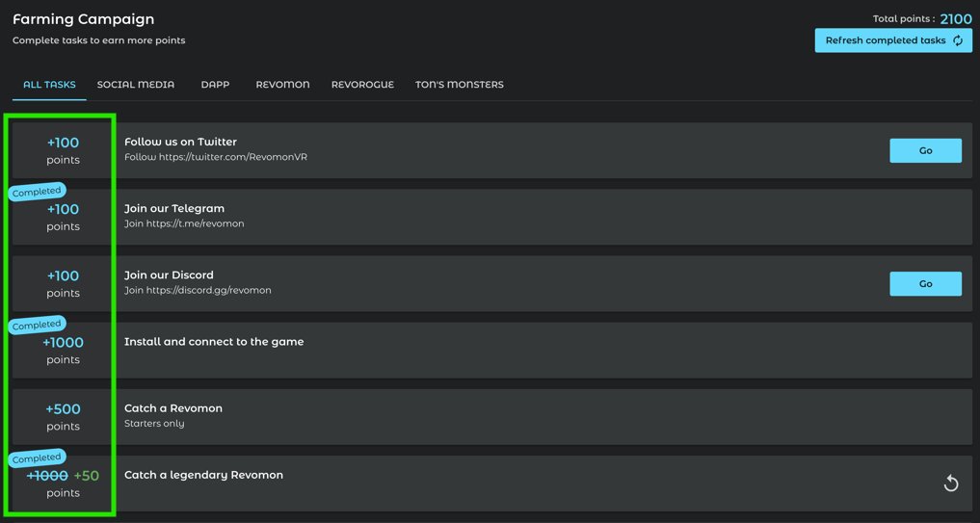980x523 pixels.
Task: Click the Catch a Revomon title
Action: [x=173, y=408]
